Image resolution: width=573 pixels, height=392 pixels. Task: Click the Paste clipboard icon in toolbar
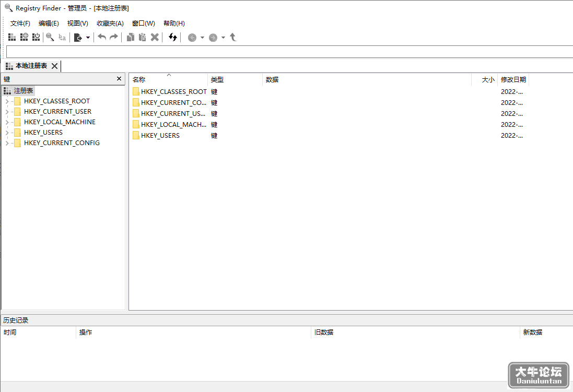click(x=143, y=37)
